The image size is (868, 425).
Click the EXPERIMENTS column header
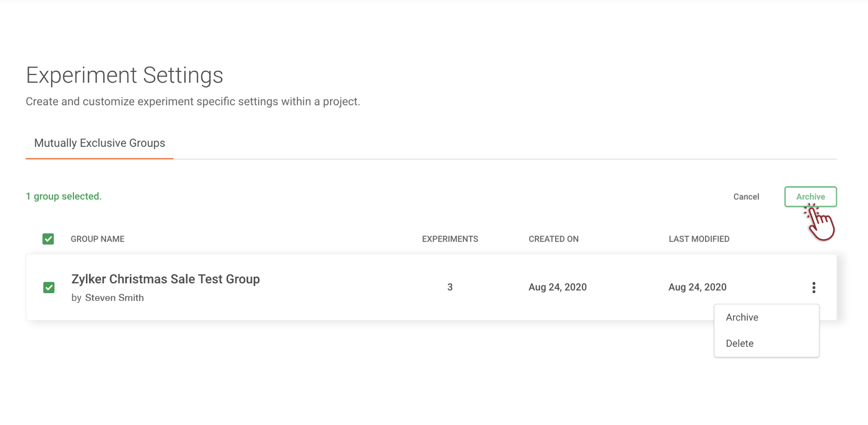pos(450,239)
